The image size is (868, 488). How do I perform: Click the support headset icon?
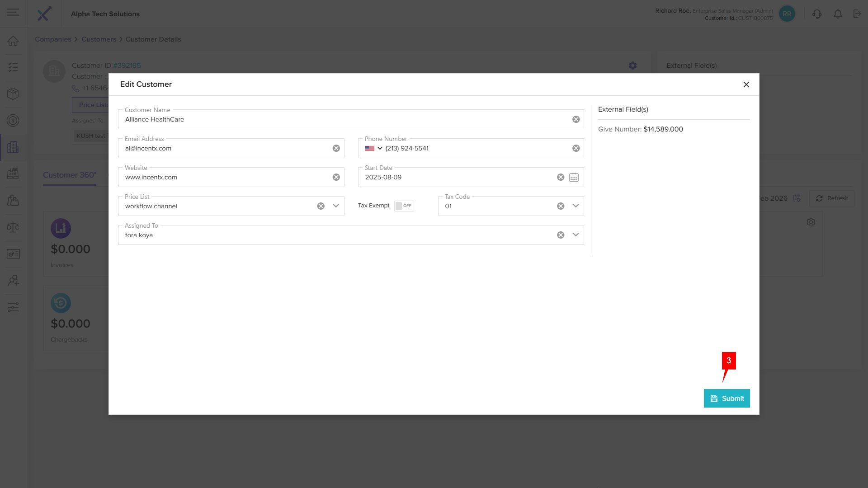pos(816,14)
